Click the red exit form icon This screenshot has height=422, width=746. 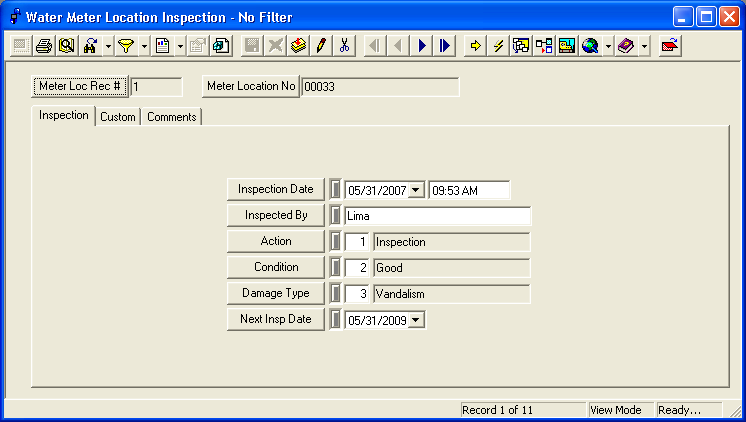pos(670,46)
